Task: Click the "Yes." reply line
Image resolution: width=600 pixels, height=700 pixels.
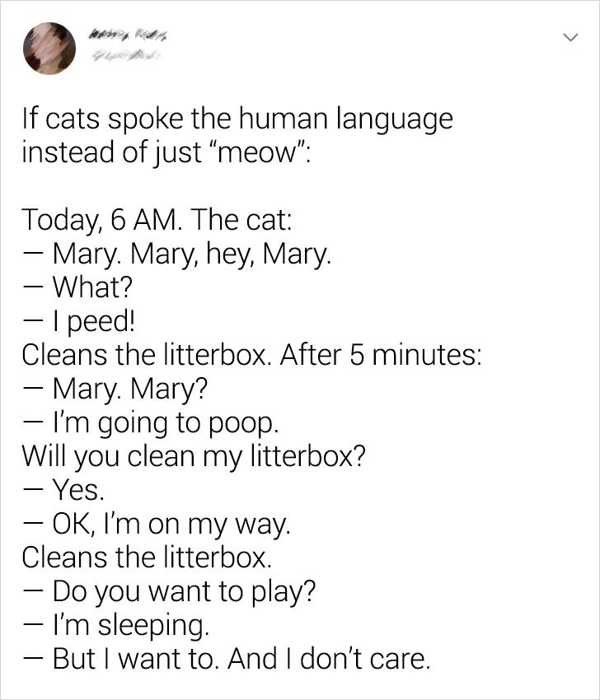Action: pyautogui.click(x=77, y=490)
